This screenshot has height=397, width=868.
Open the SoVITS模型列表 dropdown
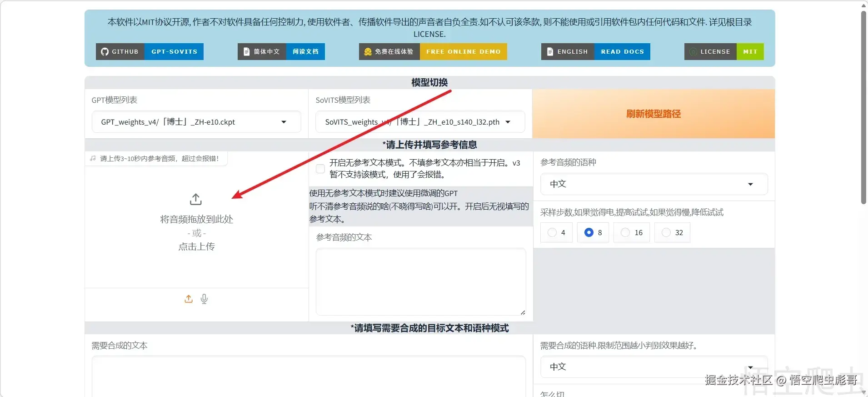(420, 122)
